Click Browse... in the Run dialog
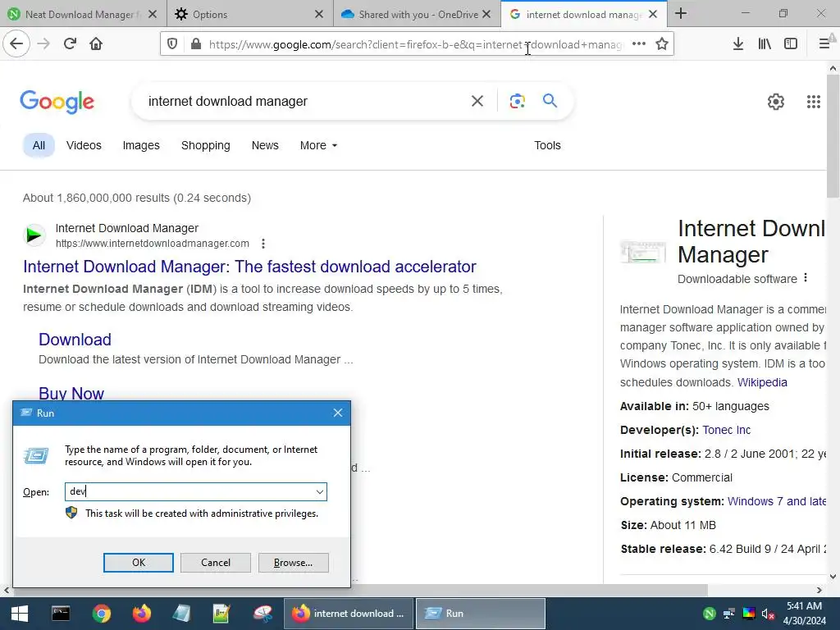 (x=293, y=563)
